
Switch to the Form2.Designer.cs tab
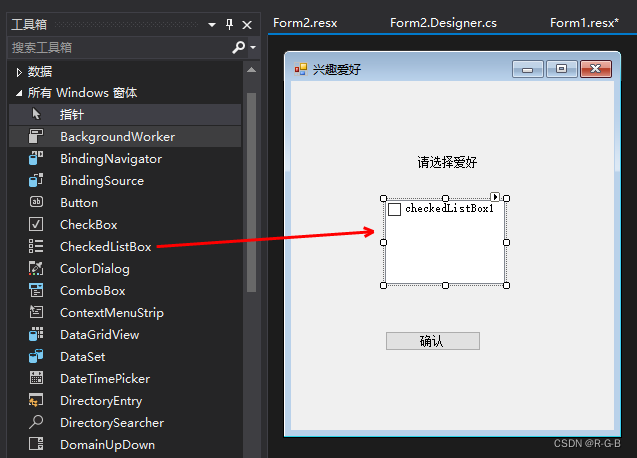click(x=443, y=23)
